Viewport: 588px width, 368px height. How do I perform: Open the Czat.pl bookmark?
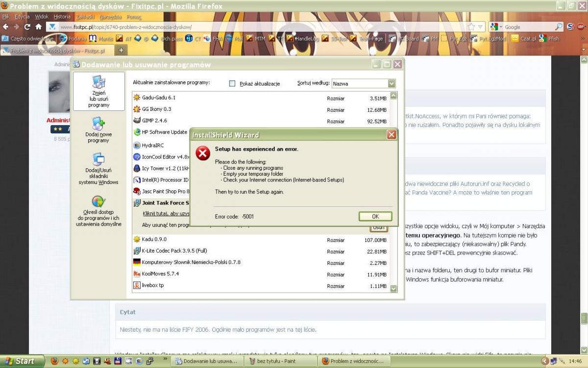[x=523, y=38]
